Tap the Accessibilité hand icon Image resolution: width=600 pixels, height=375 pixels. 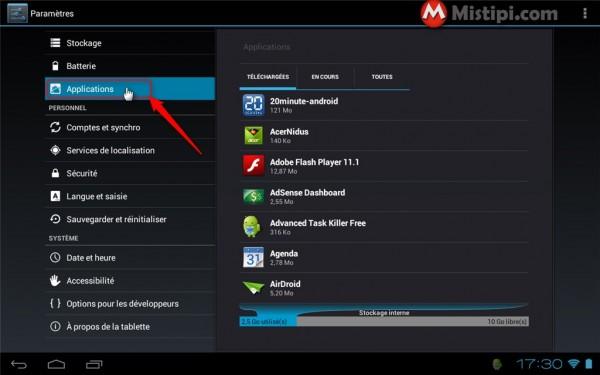[x=55, y=280]
